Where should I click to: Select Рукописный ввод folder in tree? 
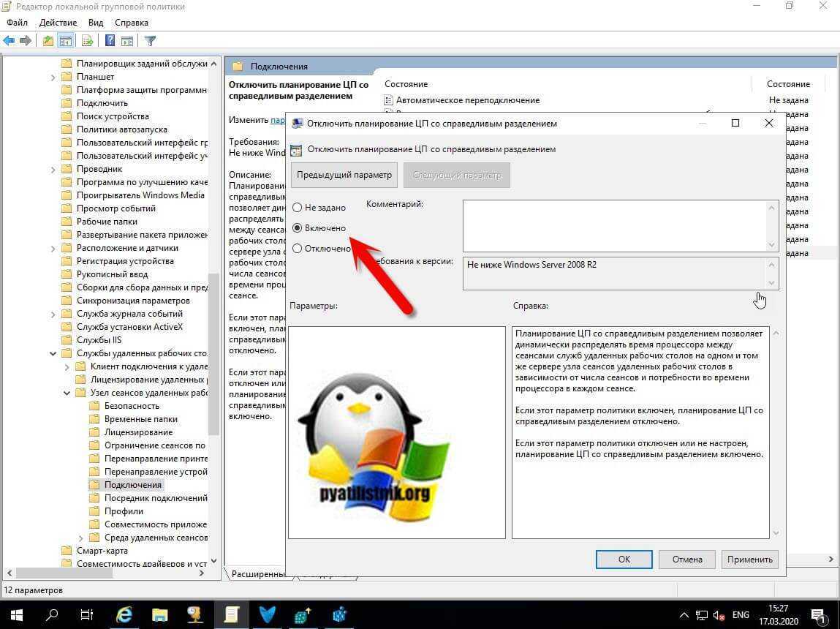coord(112,274)
